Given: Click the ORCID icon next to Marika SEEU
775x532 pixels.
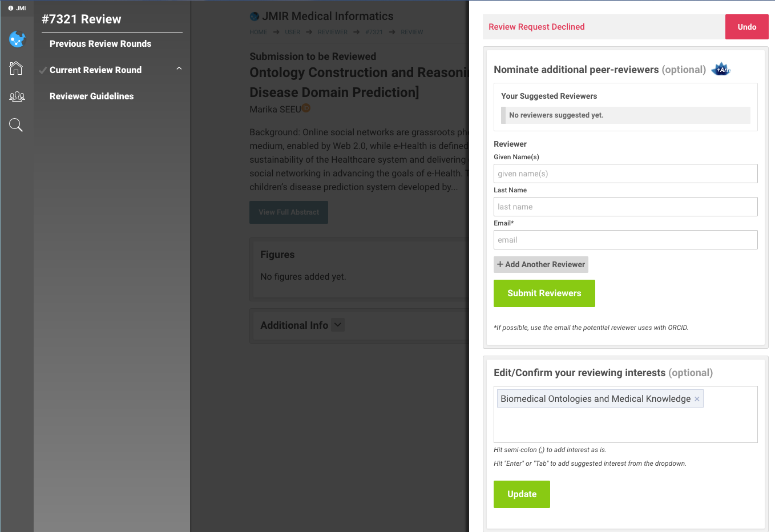Looking at the screenshot, I should pyautogui.click(x=306, y=108).
